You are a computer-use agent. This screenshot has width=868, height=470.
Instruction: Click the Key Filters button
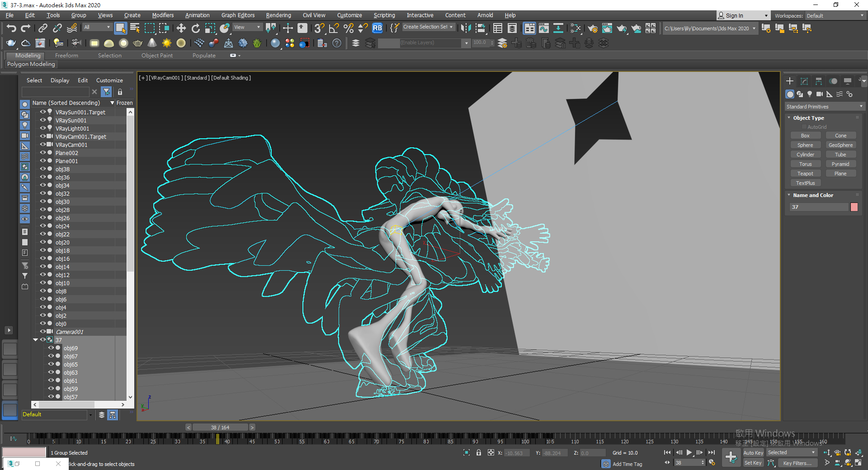tap(797, 463)
